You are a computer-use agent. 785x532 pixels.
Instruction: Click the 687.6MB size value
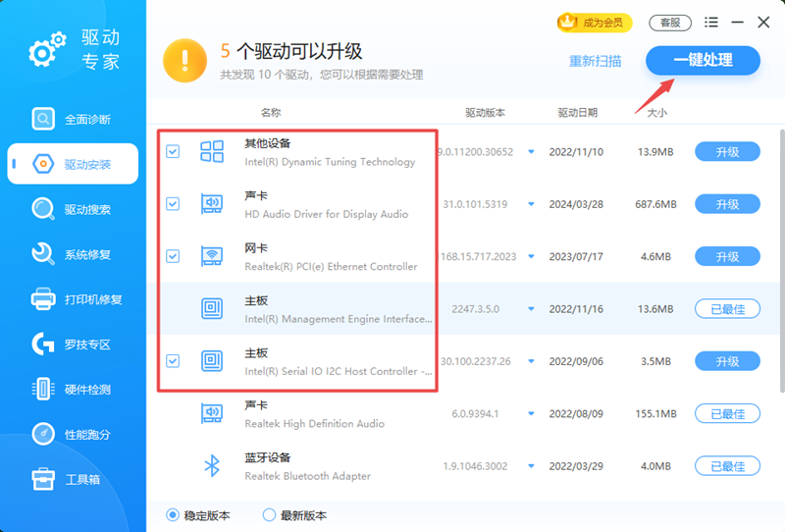(655, 204)
